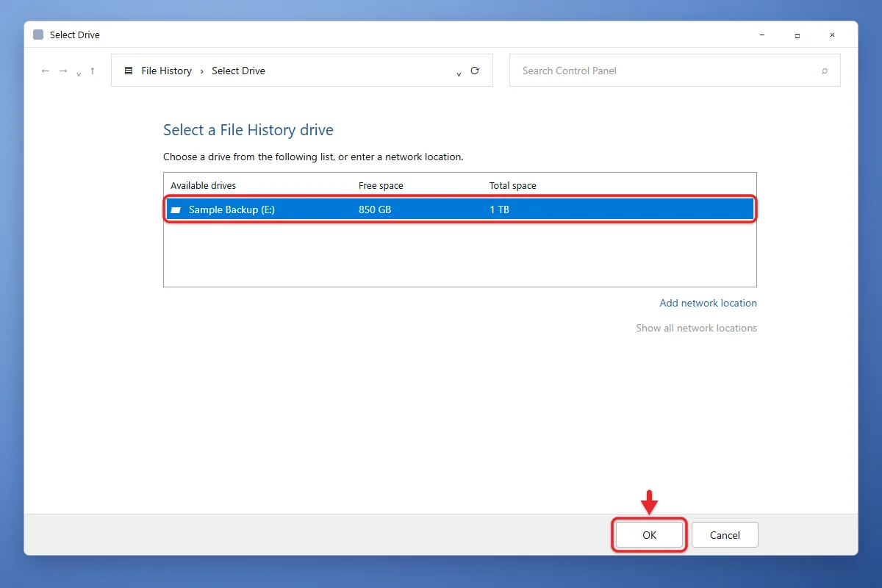Focus the Search Control Panel field

675,71
